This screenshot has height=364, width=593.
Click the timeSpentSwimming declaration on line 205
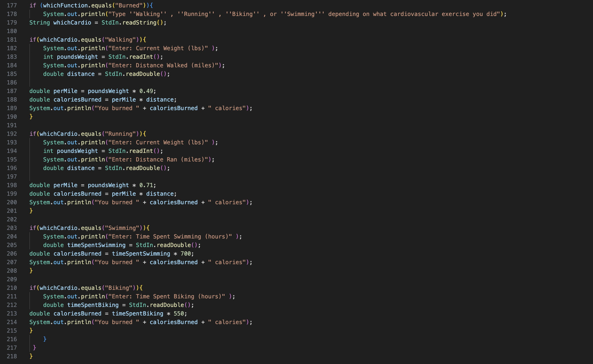click(96, 245)
